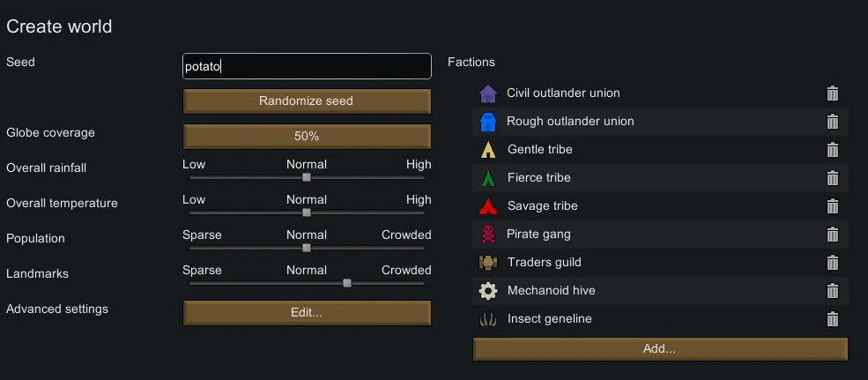Click the Globe coverage 50% selector
The height and width of the screenshot is (380, 868).
(307, 137)
